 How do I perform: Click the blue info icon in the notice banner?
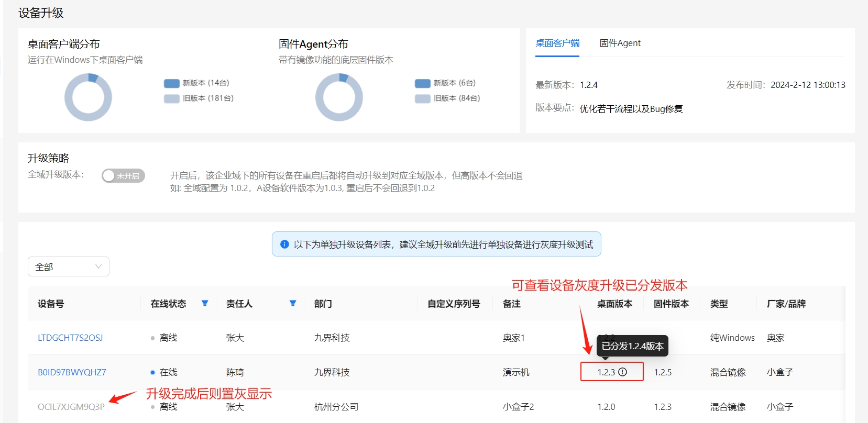point(284,244)
